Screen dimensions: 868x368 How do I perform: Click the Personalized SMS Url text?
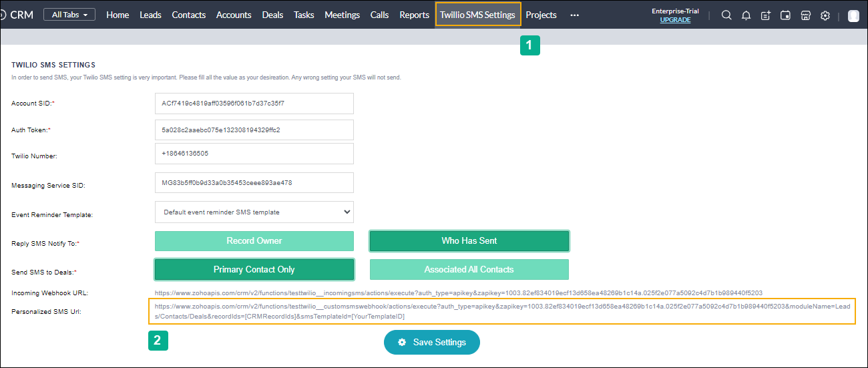(502, 311)
